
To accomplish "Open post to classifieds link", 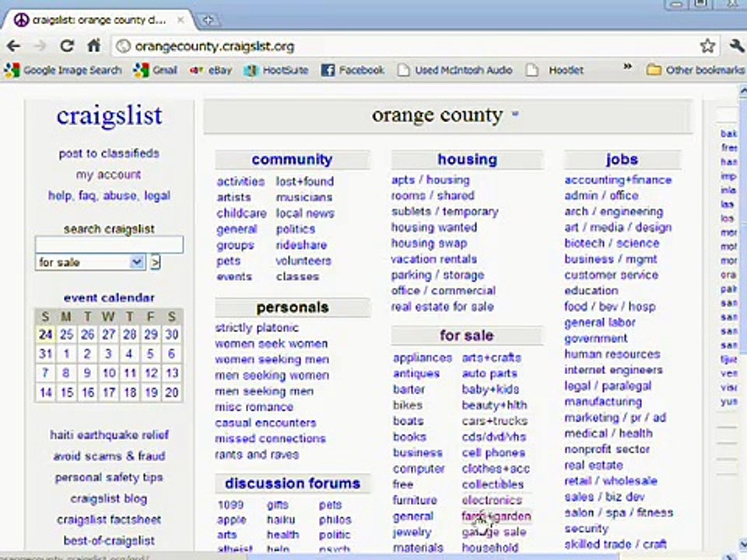I will point(109,153).
